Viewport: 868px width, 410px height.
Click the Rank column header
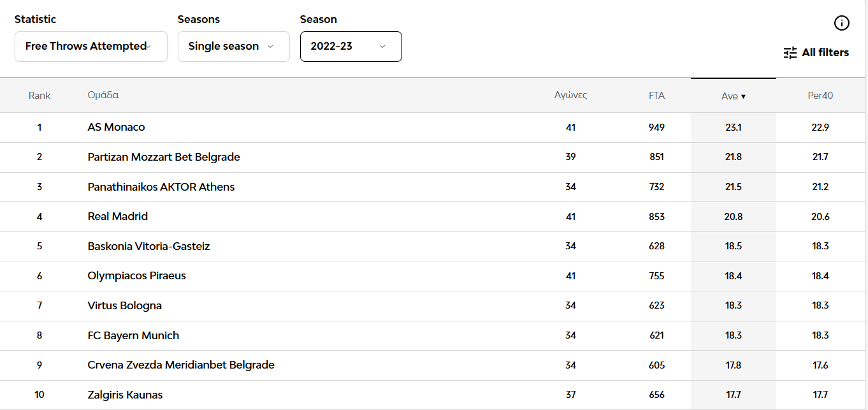pyautogui.click(x=40, y=96)
